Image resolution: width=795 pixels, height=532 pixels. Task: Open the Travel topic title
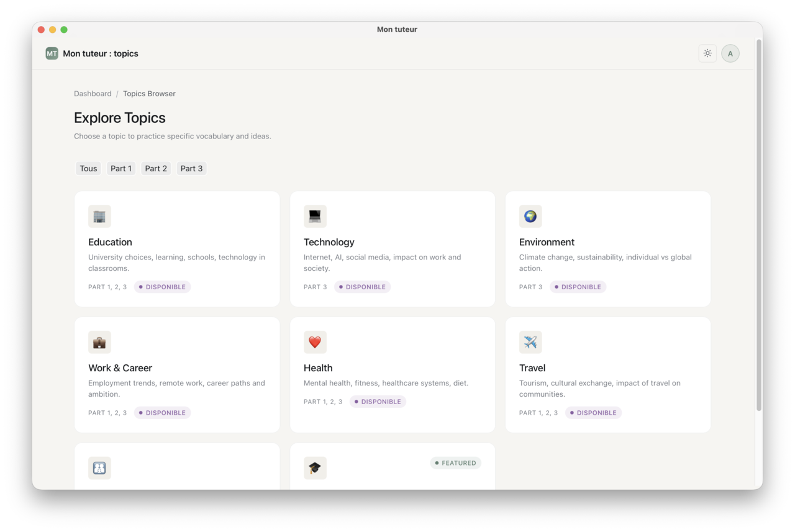click(x=532, y=368)
